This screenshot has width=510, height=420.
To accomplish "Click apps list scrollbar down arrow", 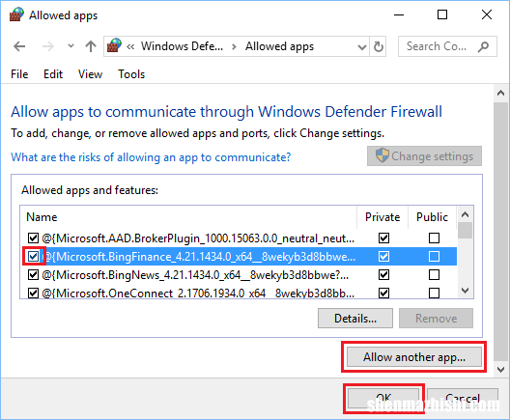I will click(x=466, y=291).
